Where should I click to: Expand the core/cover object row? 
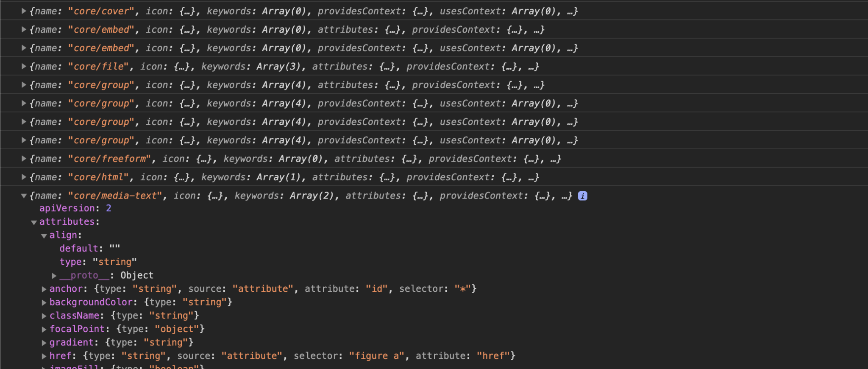[x=24, y=11]
